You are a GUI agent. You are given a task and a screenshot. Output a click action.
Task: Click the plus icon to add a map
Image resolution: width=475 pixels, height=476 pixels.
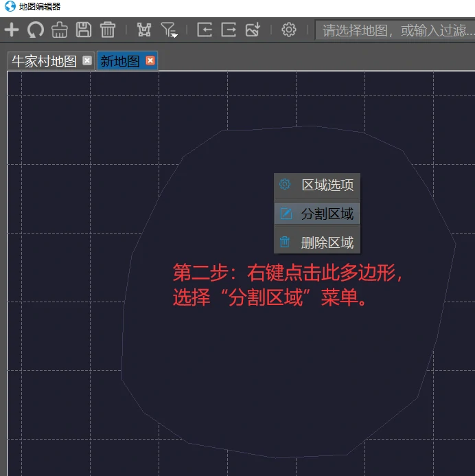(x=12, y=30)
